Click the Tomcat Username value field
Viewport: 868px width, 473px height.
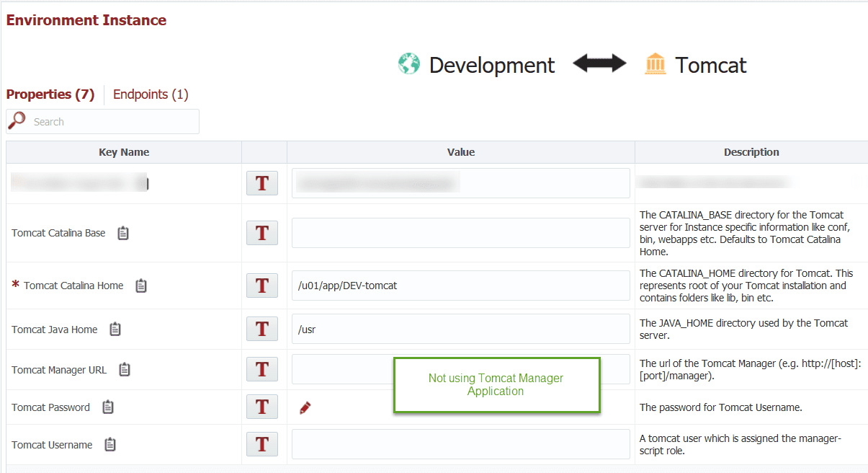tap(461, 444)
